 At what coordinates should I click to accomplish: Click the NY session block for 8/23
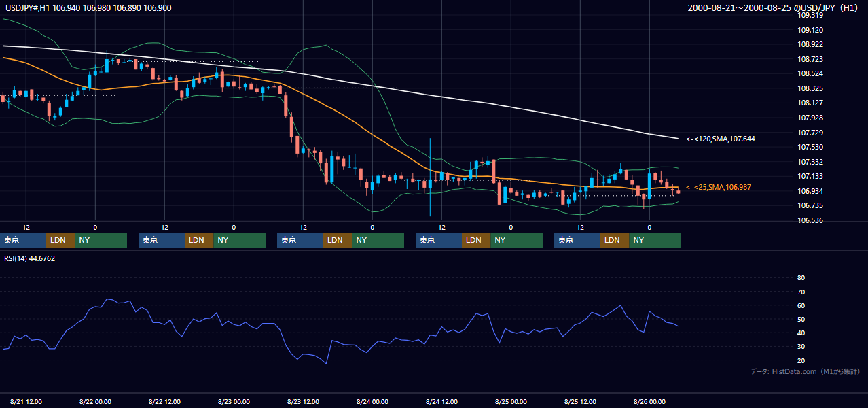coord(378,240)
